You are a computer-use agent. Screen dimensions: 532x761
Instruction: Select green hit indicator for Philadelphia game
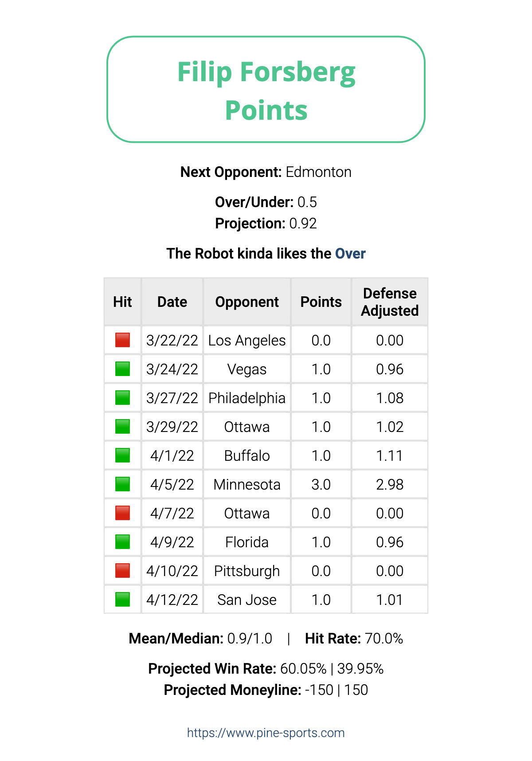[x=122, y=398]
